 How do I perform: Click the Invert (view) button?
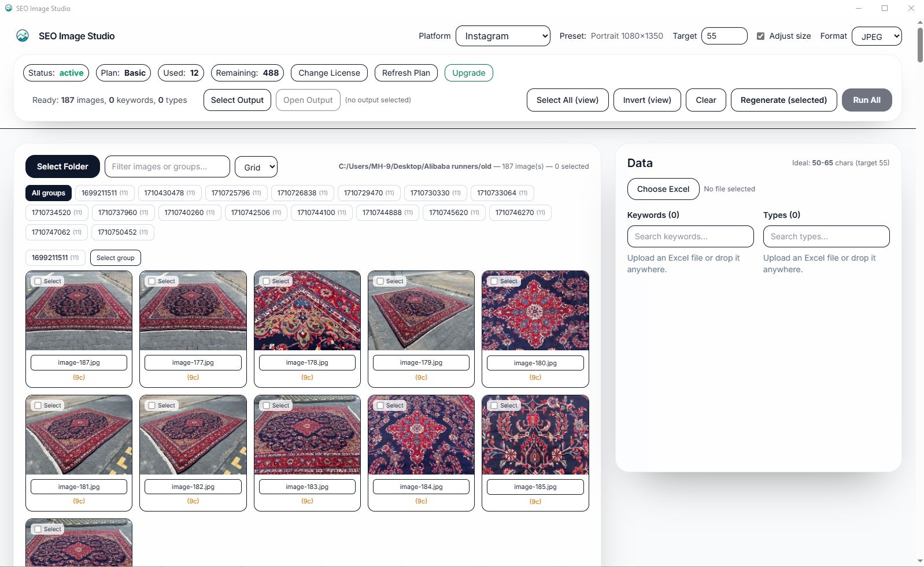[x=647, y=100]
